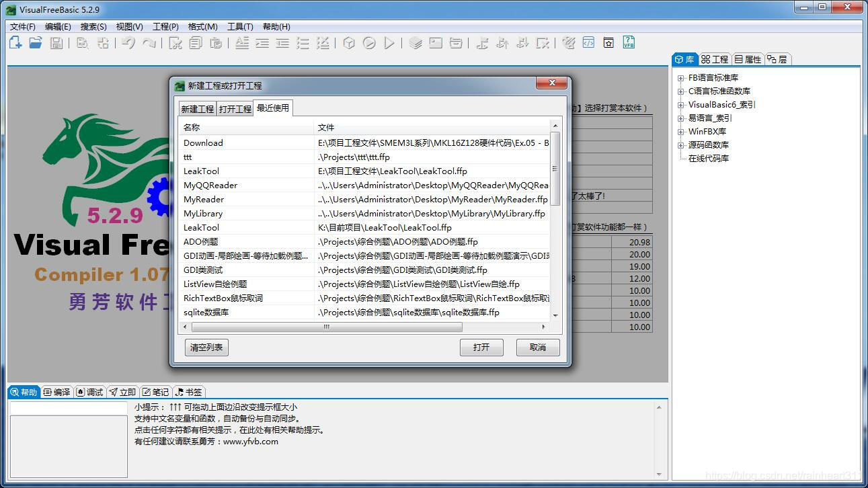Open the 工具 menu
868x488 pixels.
[x=240, y=26]
